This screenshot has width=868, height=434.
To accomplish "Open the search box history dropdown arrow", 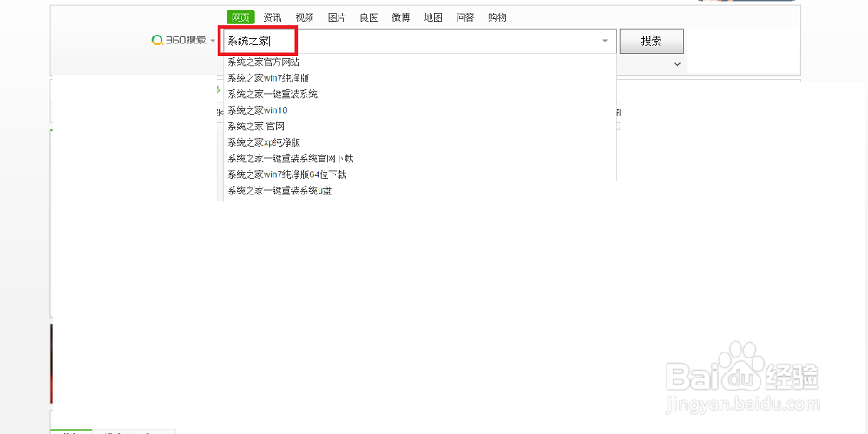I will click(604, 41).
